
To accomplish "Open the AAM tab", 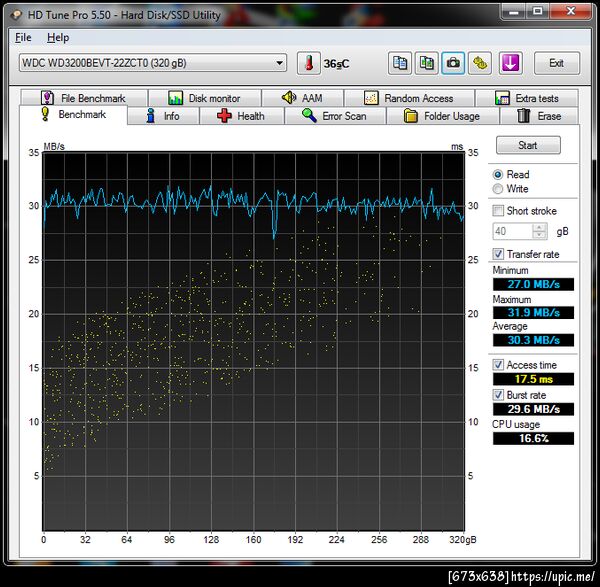I will pyautogui.click(x=302, y=98).
